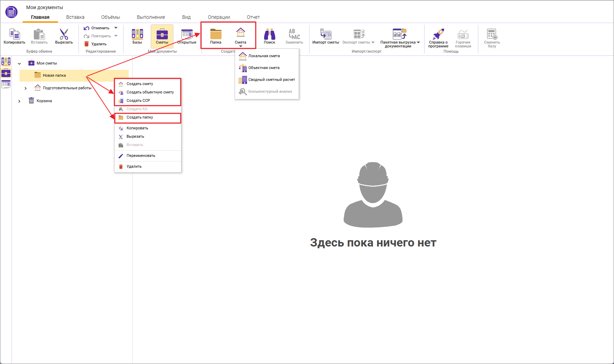
Task: Switch to the Вставка tab
Action: (x=75, y=17)
